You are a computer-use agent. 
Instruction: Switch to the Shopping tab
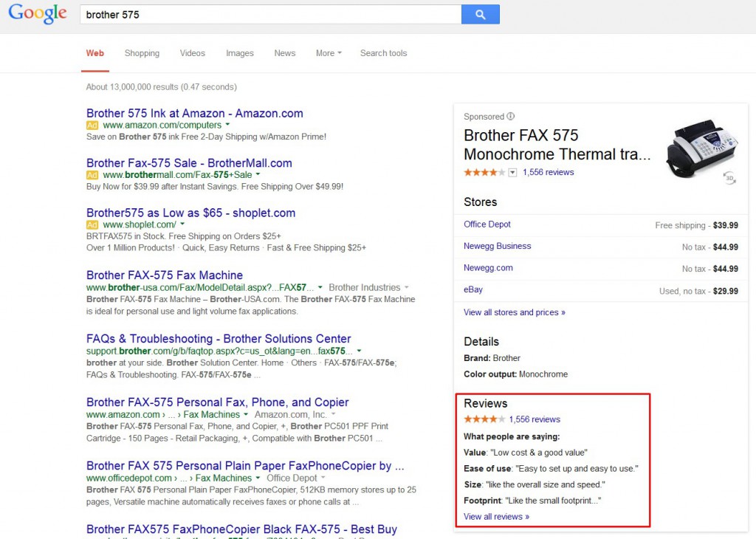tap(142, 53)
